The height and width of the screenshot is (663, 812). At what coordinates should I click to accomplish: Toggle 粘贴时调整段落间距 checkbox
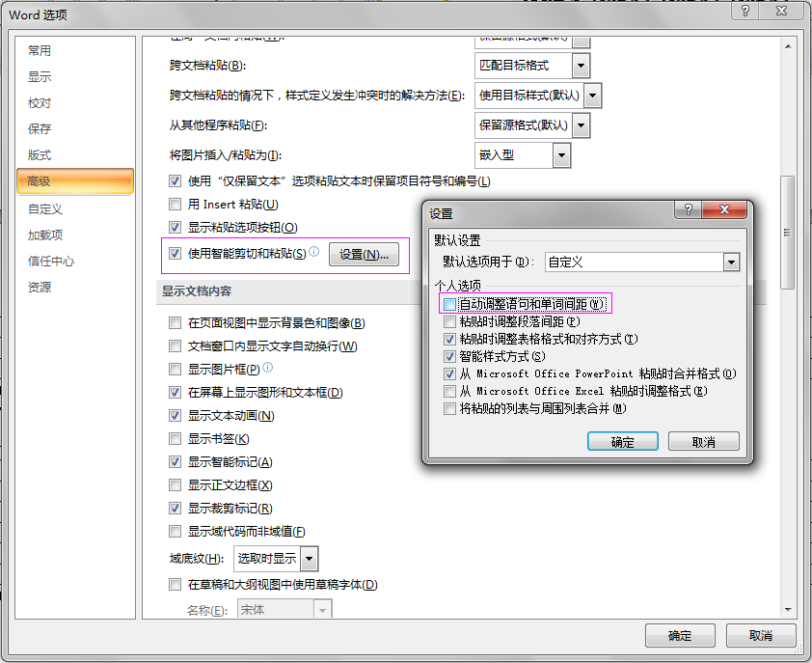450,322
